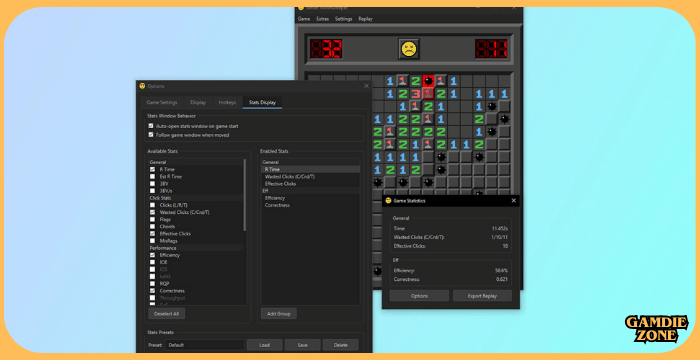Check the Flags stat checkbox
Viewport: 700px width, 360px height.
coord(153,219)
